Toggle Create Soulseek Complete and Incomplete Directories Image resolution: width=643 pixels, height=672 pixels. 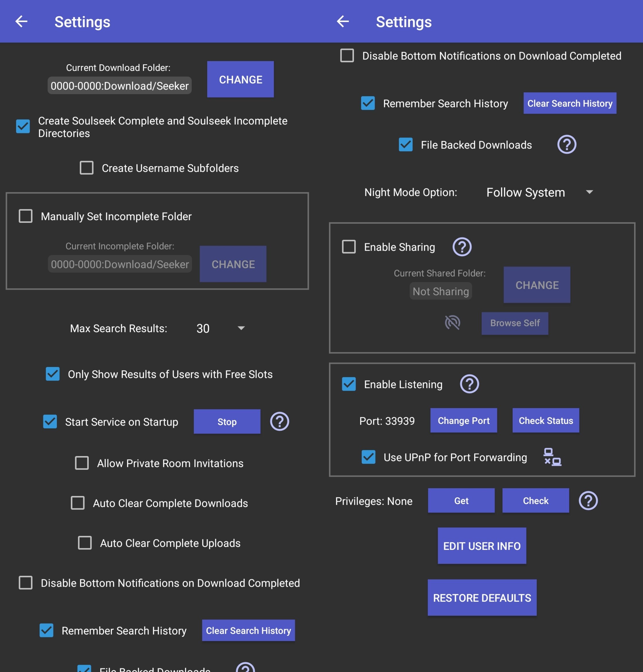click(23, 127)
